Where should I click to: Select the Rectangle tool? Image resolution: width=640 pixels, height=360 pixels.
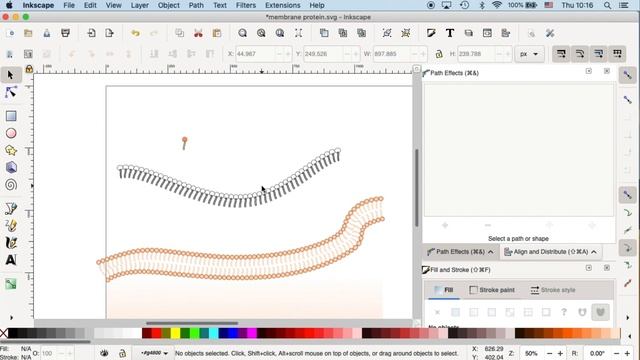point(11,116)
